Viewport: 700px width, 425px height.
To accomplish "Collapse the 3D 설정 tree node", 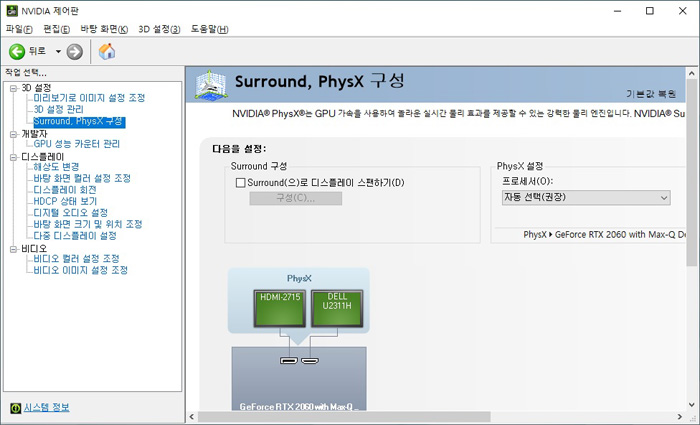I will click(13, 88).
